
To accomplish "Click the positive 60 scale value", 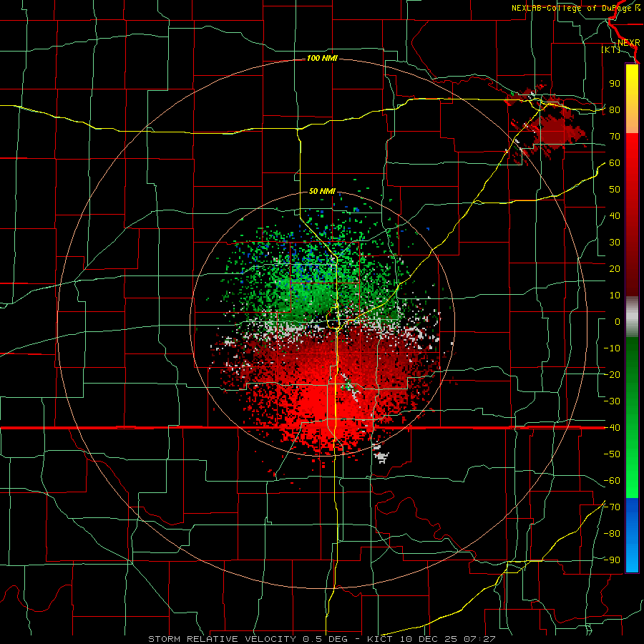I will pos(615,163).
